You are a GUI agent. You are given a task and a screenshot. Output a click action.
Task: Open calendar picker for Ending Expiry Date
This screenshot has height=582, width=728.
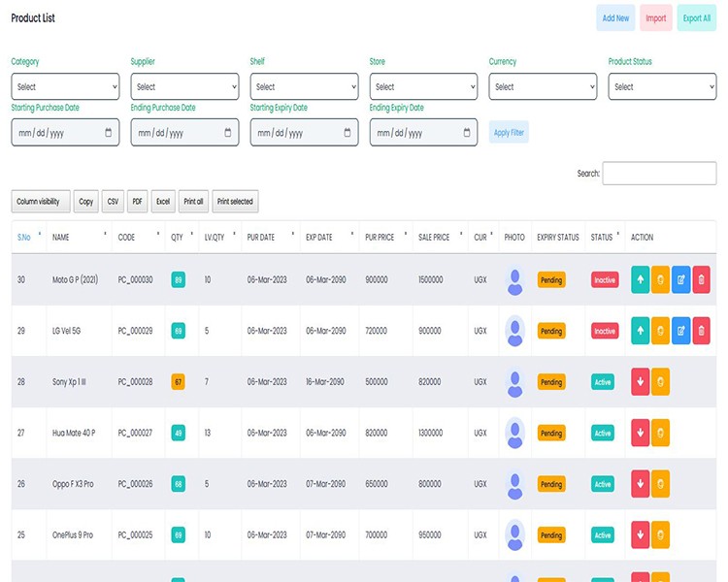pos(467,133)
